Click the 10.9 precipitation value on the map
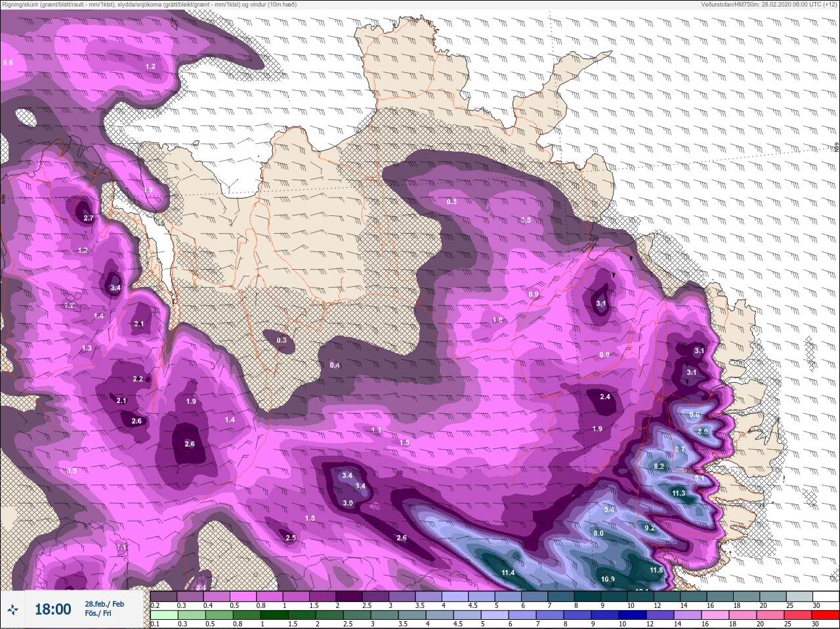 click(x=608, y=579)
